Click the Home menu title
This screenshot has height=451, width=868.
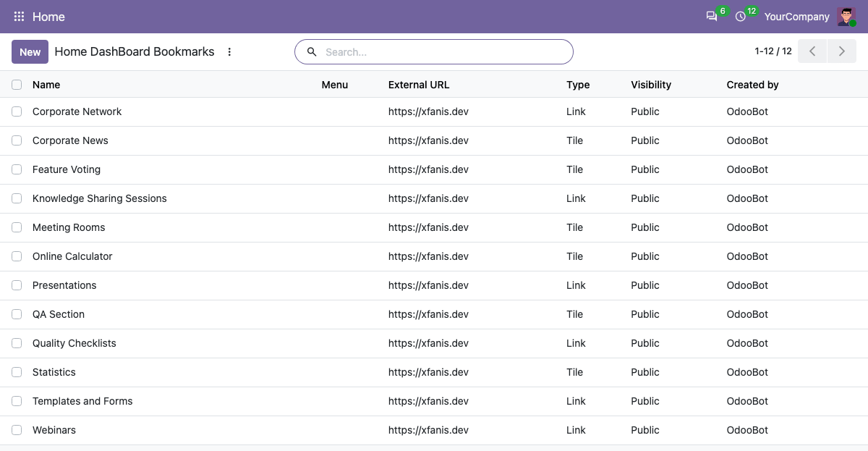(x=48, y=17)
